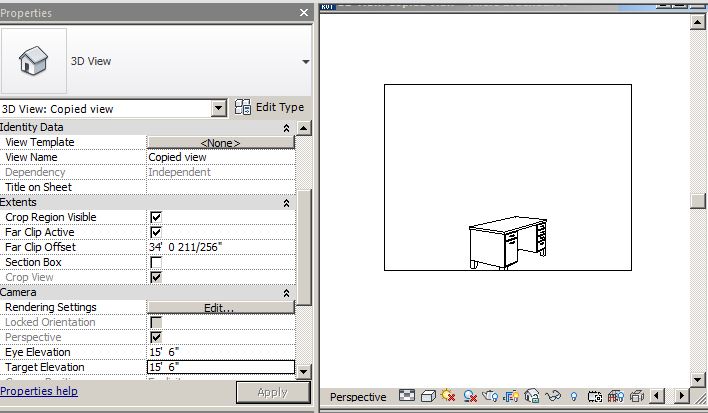708x413 pixels.
Task: Click Properties panel scroll up arrow
Action: click(304, 128)
